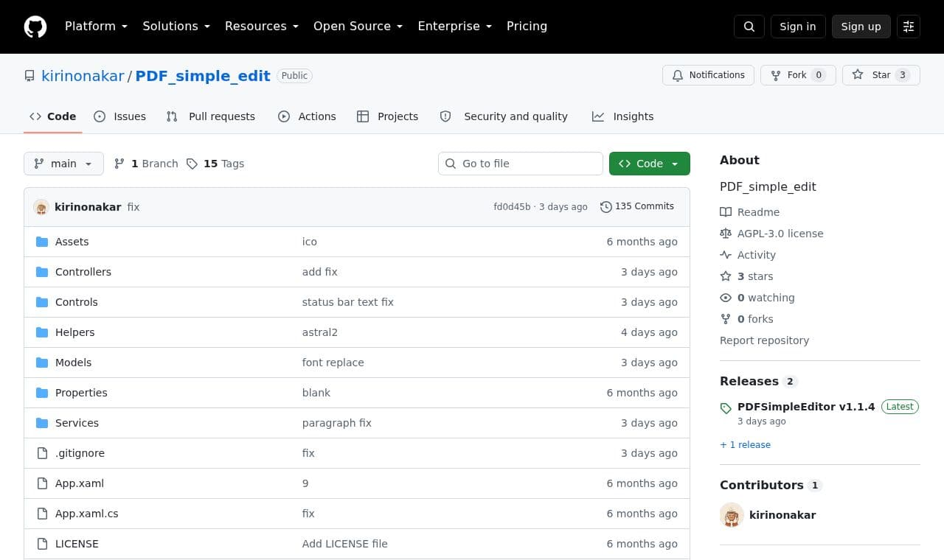Switch to the Pull requests tab
The height and width of the screenshot is (560, 944).
pos(211,116)
